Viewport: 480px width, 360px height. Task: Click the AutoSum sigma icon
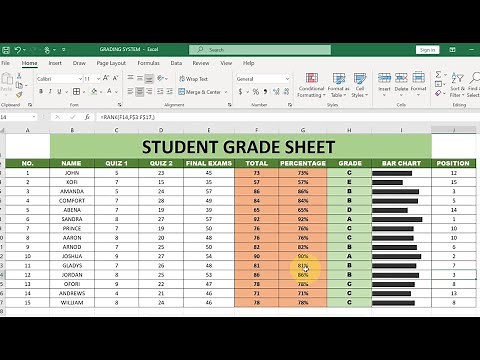tap(438, 74)
